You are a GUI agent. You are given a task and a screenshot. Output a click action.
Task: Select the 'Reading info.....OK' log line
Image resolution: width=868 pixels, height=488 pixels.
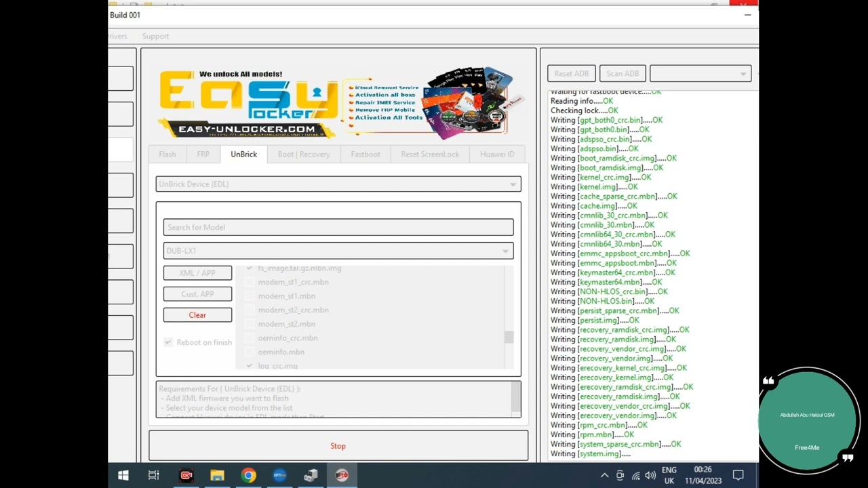pyautogui.click(x=582, y=101)
